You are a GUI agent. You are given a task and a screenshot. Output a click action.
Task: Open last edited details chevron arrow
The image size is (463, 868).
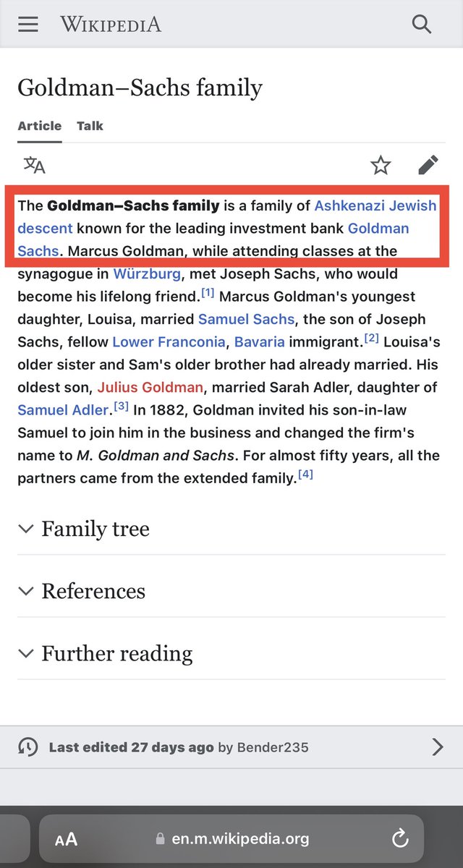click(x=437, y=747)
